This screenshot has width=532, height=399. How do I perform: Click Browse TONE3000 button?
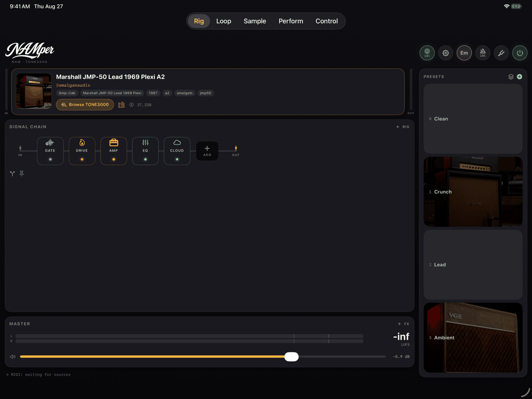tap(85, 105)
